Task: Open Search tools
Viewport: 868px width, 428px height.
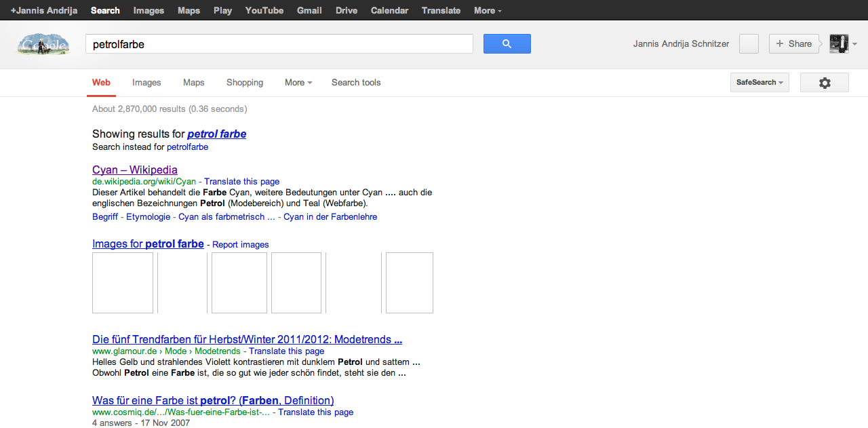Action: 356,83
